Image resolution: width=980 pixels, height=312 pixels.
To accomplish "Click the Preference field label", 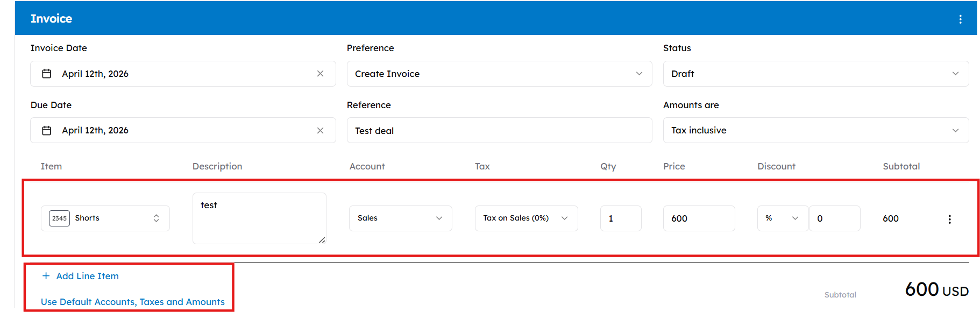I will [370, 48].
